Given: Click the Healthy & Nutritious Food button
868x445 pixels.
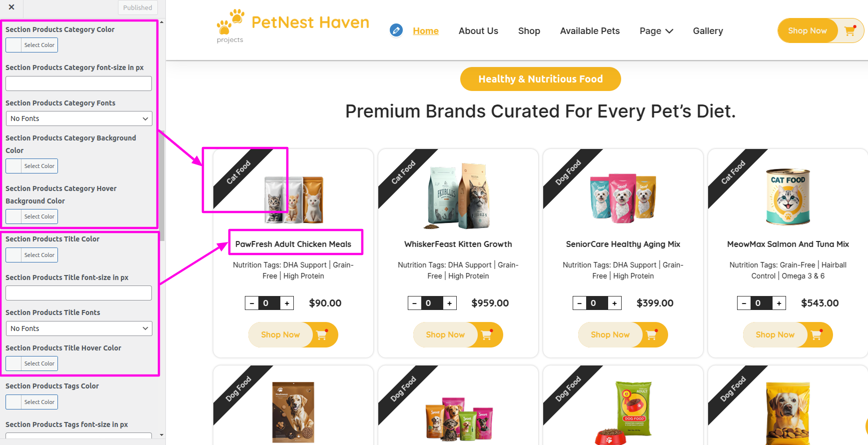Looking at the screenshot, I should click(540, 79).
